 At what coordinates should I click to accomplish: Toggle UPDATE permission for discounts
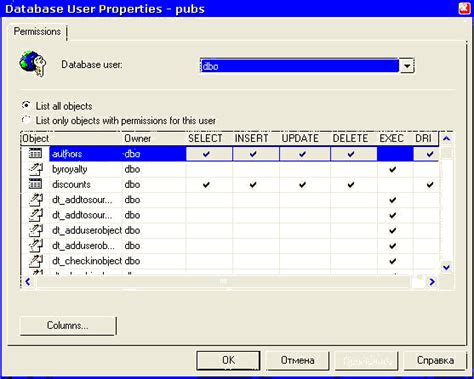(302, 185)
